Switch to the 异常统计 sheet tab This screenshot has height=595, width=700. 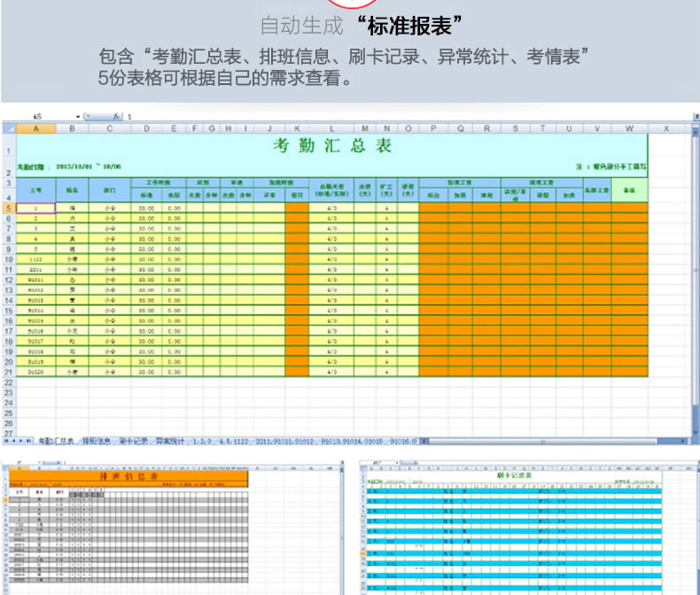169,441
